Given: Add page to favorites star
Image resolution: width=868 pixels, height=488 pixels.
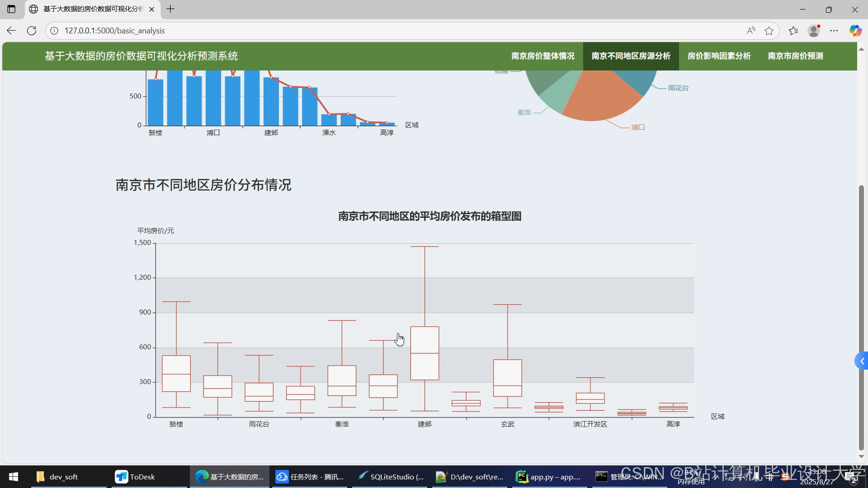Looking at the screenshot, I should point(769,31).
